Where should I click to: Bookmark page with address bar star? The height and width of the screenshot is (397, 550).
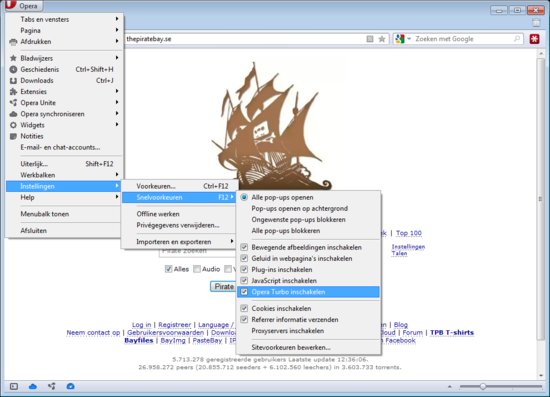382,39
